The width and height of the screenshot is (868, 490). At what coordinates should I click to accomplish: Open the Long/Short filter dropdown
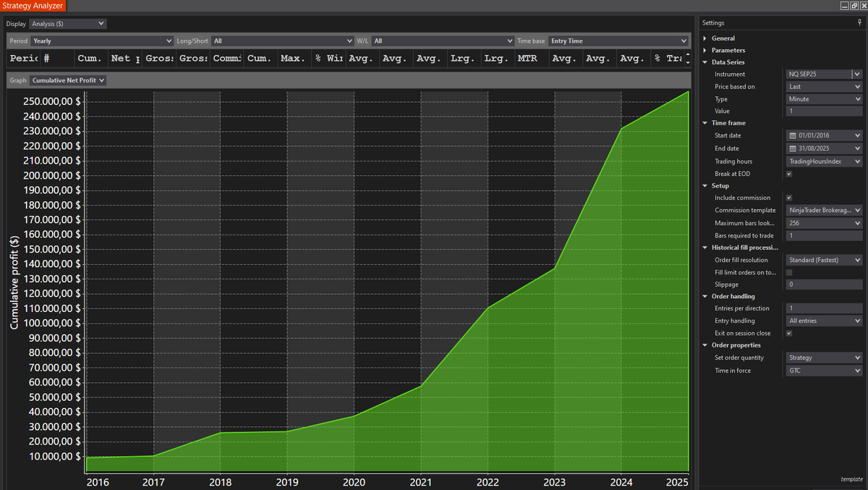[283, 41]
